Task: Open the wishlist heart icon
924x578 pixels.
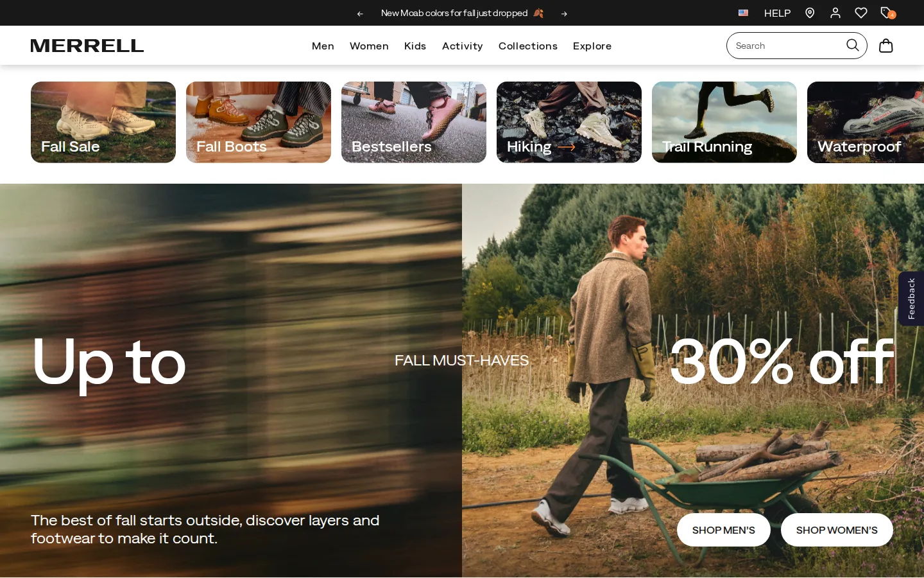Action: (861, 13)
